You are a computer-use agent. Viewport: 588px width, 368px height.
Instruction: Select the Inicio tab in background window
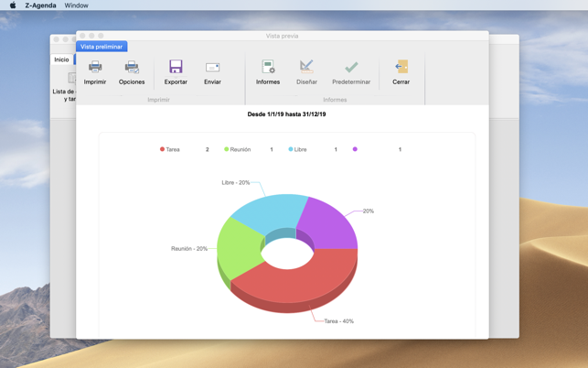click(x=61, y=60)
